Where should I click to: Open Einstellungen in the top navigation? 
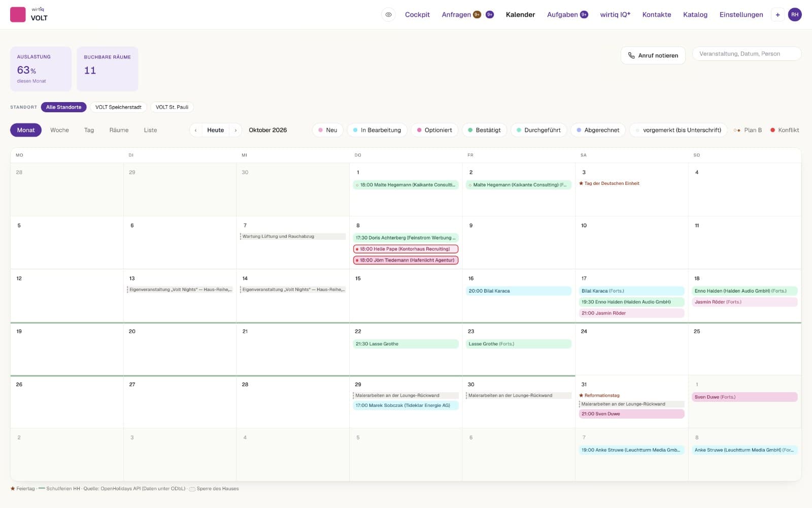(x=741, y=15)
